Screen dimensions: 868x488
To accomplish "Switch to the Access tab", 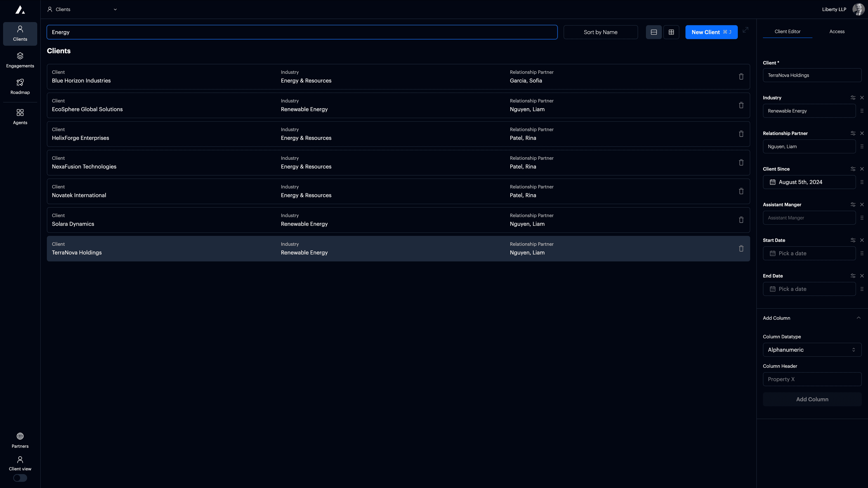I will click(837, 32).
